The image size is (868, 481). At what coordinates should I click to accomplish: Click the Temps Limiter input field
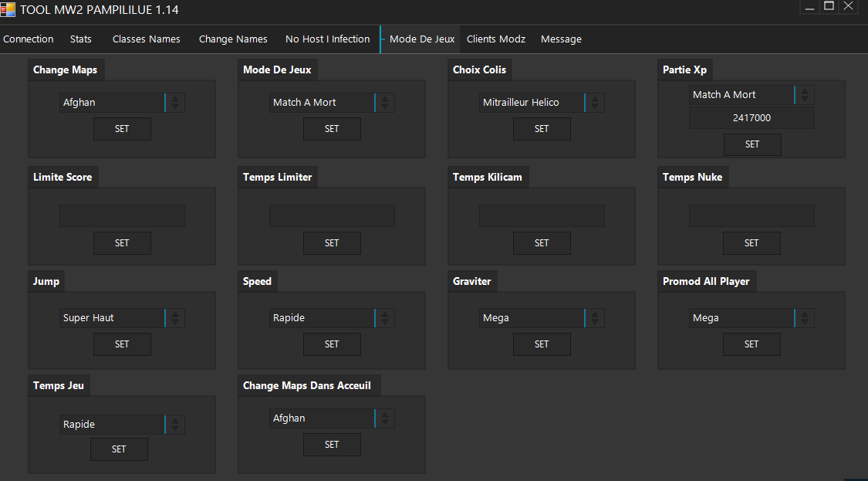click(x=332, y=215)
